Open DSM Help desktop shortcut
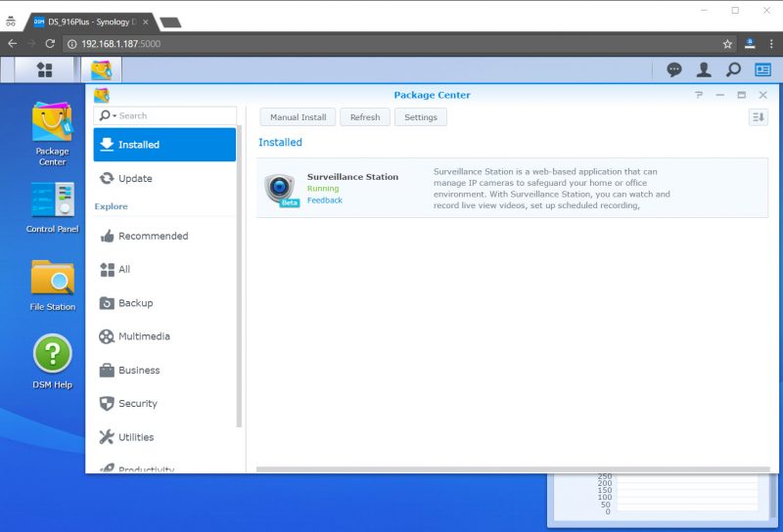The image size is (783, 532). [53, 362]
